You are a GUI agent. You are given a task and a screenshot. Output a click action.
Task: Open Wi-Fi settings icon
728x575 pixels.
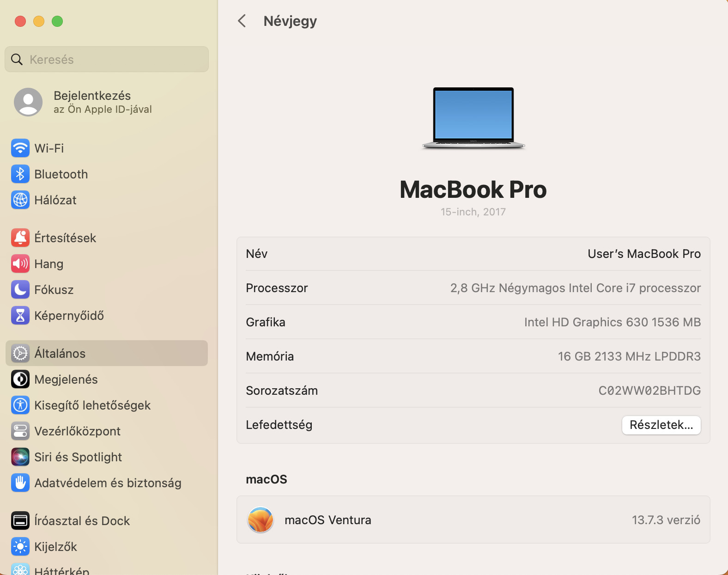(20, 148)
